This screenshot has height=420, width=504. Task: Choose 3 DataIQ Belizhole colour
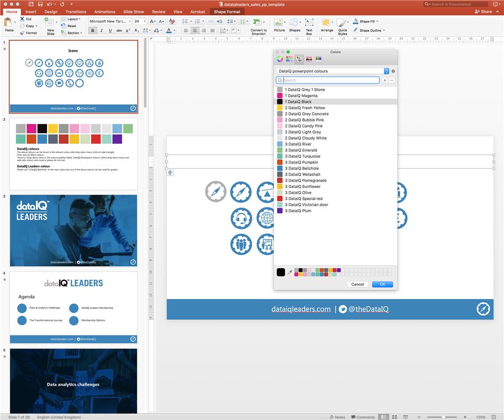click(335, 168)
